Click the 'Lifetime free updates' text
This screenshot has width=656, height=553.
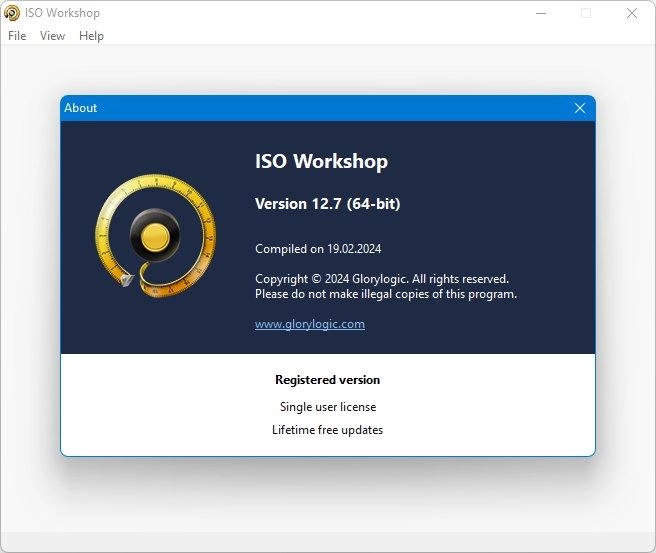pos(328,430)
